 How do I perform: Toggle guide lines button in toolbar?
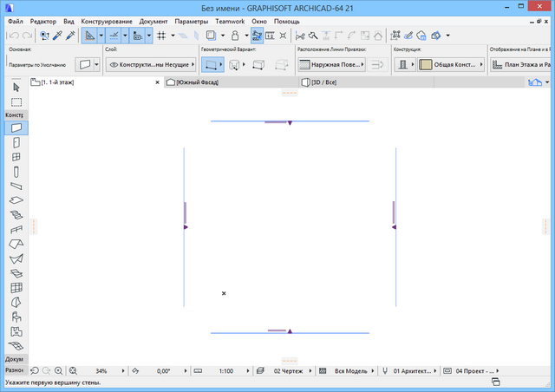(114, 36)
